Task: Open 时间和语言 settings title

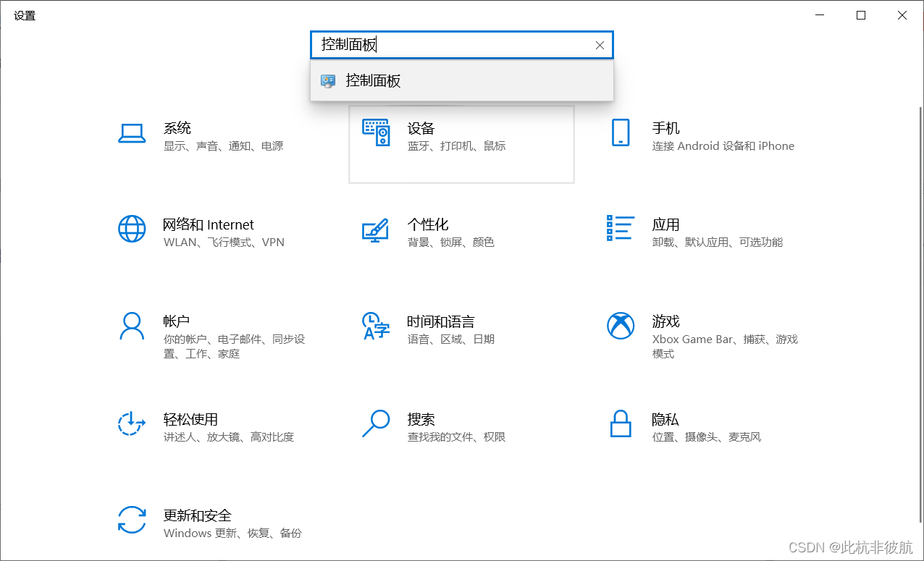Action: pos(441,321)
